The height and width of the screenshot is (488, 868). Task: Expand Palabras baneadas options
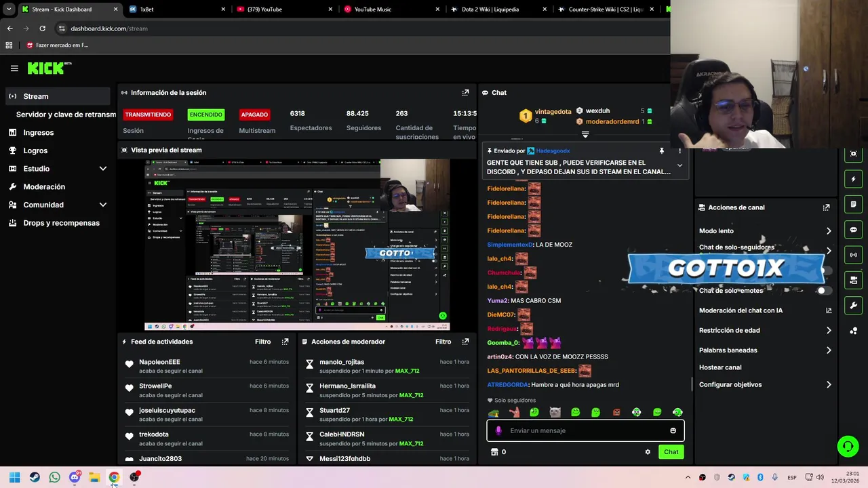(829, 350)
